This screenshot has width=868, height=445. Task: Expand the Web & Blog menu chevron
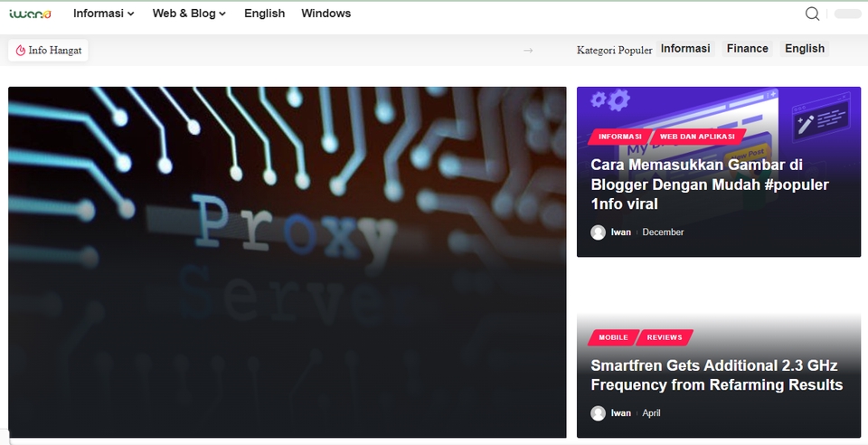222,14
